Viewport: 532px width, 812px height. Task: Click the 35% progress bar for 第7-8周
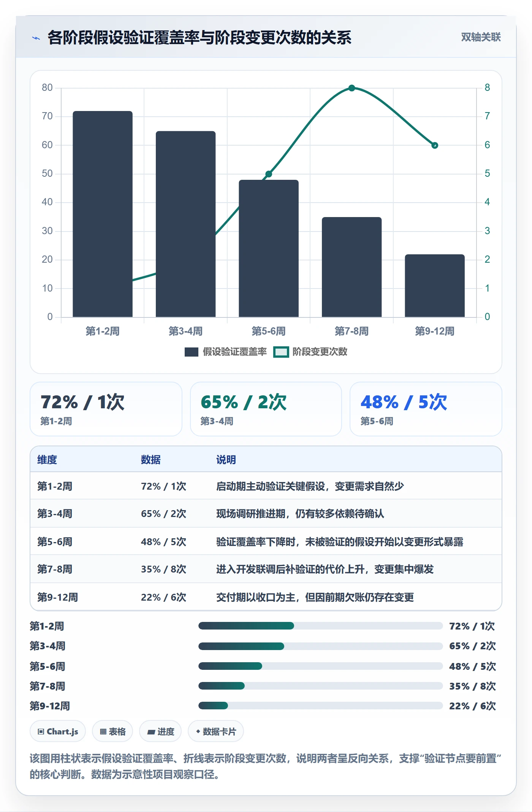pos(321,686)
